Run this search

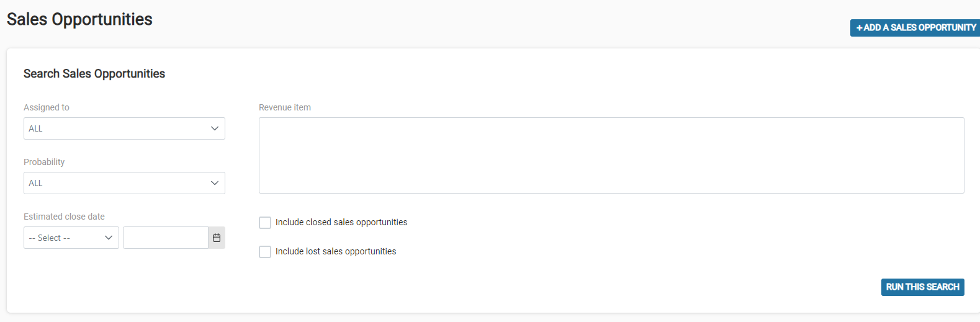tap(923, 287)
